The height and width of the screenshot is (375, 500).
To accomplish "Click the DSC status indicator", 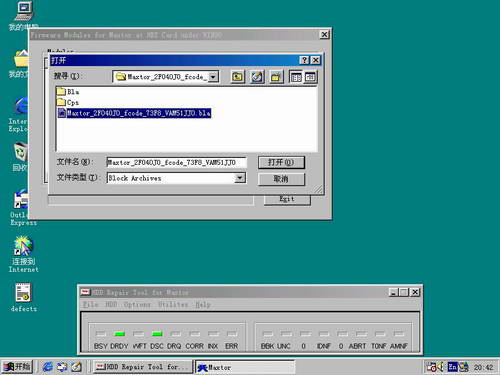I will click(x=157, y=334).
